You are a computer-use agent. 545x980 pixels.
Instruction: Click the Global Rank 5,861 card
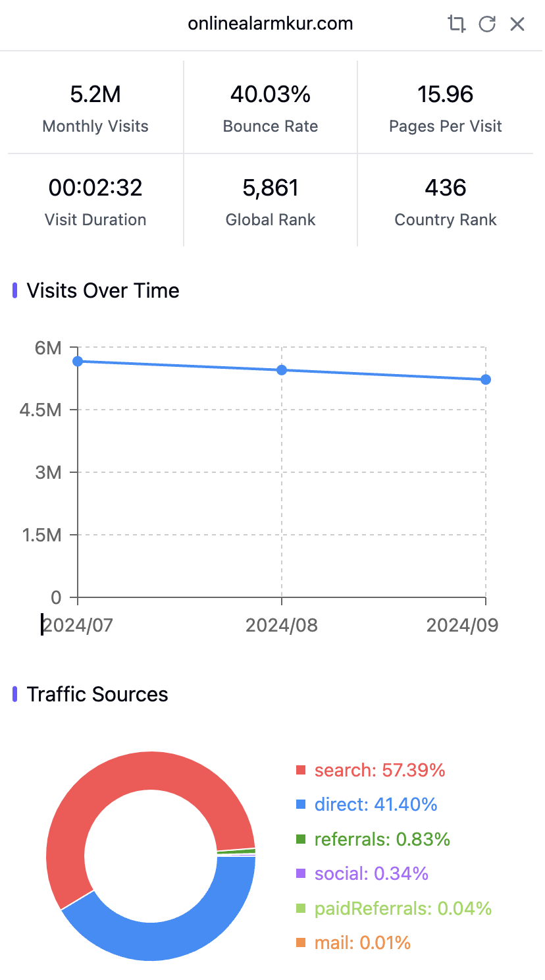271,201
